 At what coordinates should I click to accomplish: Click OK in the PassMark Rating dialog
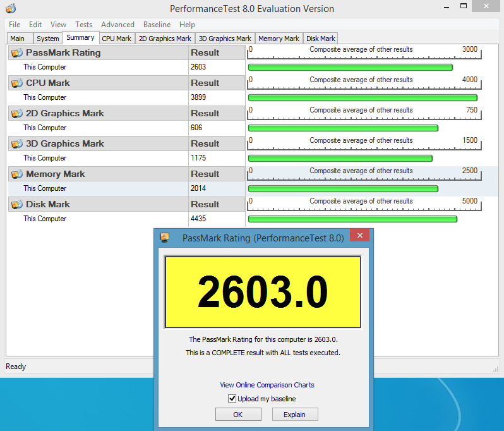pos(238,415)
